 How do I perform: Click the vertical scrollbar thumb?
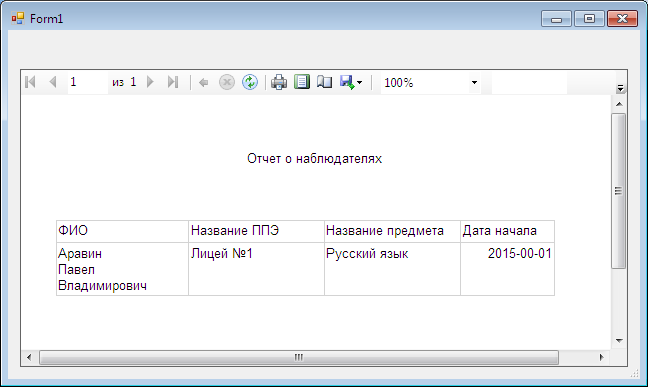619,191
